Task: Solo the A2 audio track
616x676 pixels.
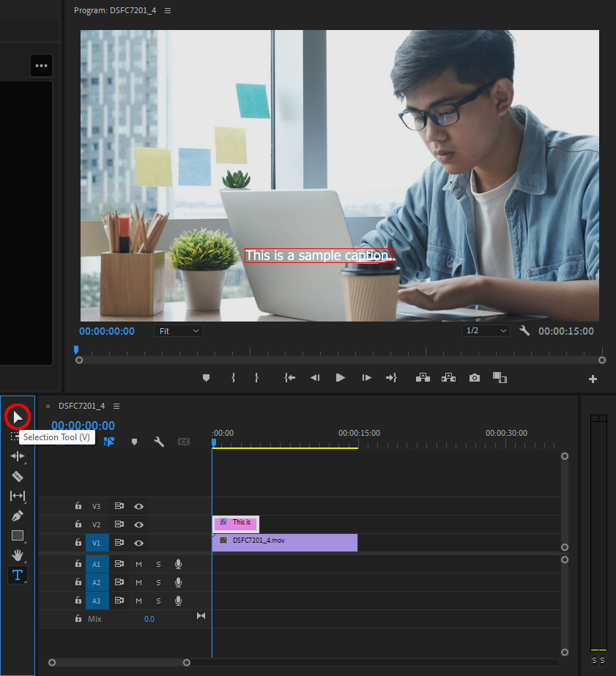Action: [x=158, y=582]
